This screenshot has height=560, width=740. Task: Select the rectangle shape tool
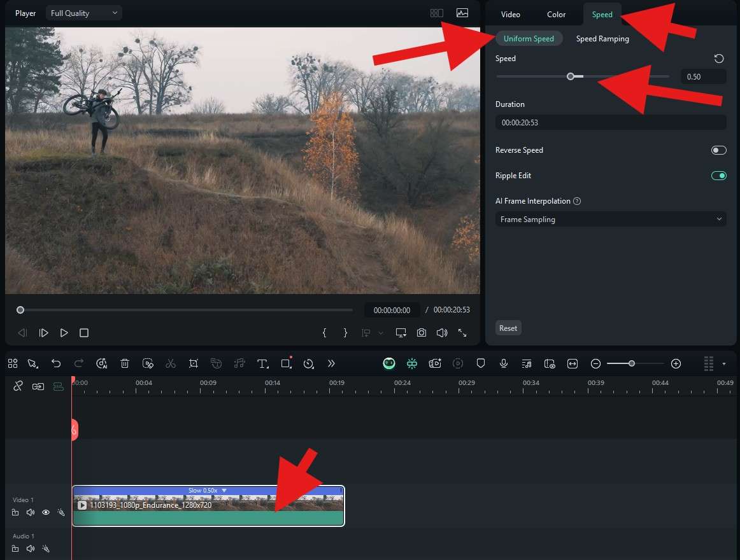coord(286,363)
